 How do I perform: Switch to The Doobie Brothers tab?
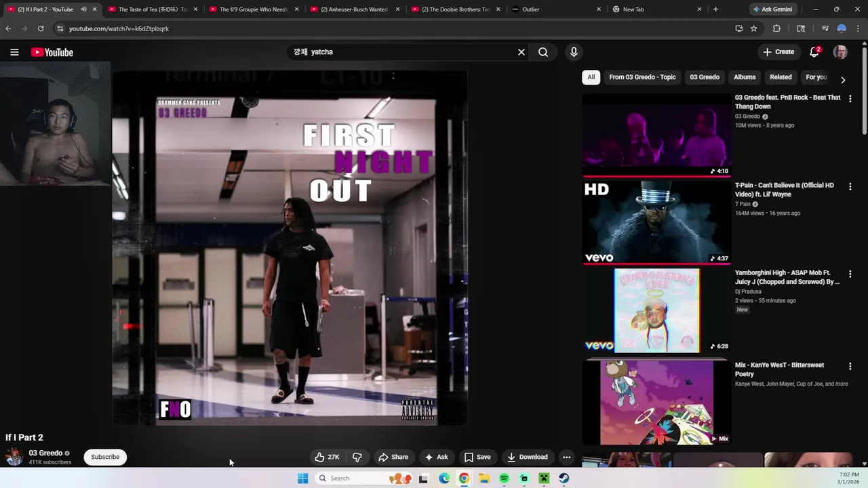(455, 9)
